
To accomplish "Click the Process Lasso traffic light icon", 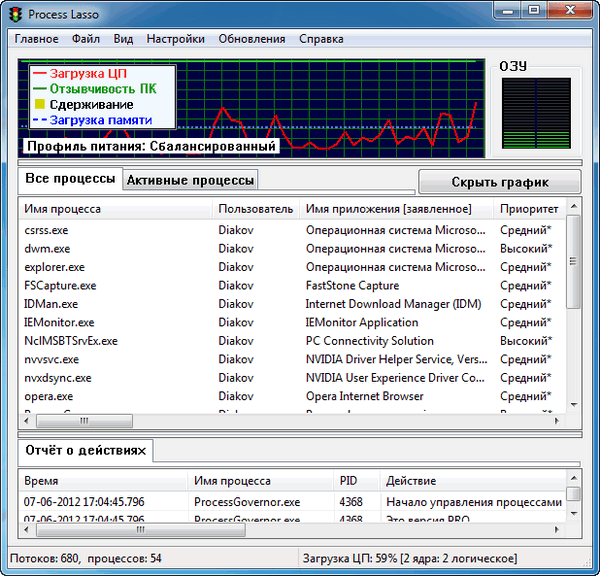I will [16, 13].
